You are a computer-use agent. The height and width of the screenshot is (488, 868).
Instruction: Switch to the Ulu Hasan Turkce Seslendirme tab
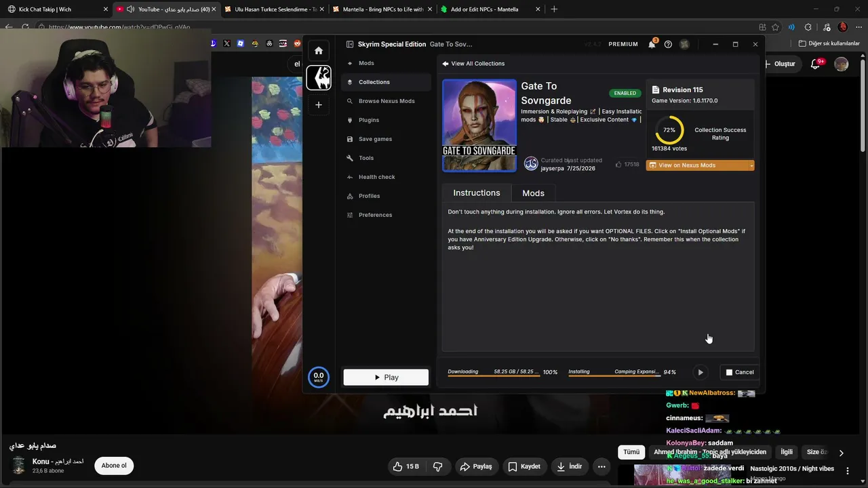[x=275, y=9]
